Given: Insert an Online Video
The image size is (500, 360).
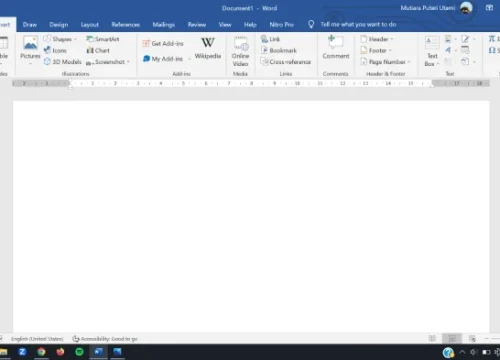Looking at the screenshot, I should 240,52.
